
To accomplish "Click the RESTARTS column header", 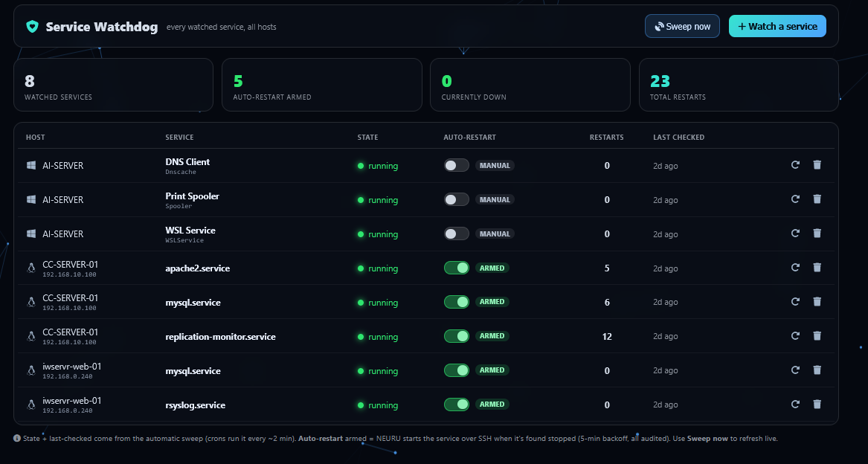I will [x=607, y=138].
